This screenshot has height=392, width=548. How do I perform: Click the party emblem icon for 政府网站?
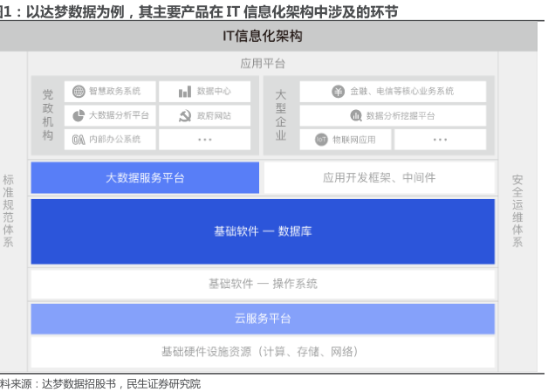185,115
